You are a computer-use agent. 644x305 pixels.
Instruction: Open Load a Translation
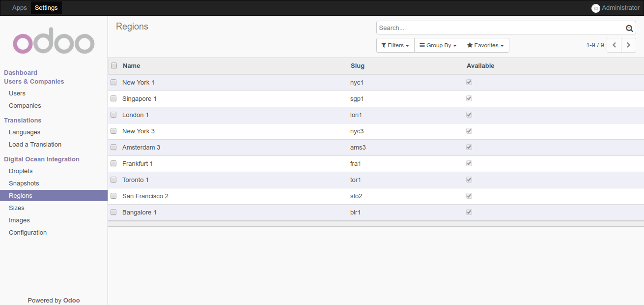click(35, 144)
